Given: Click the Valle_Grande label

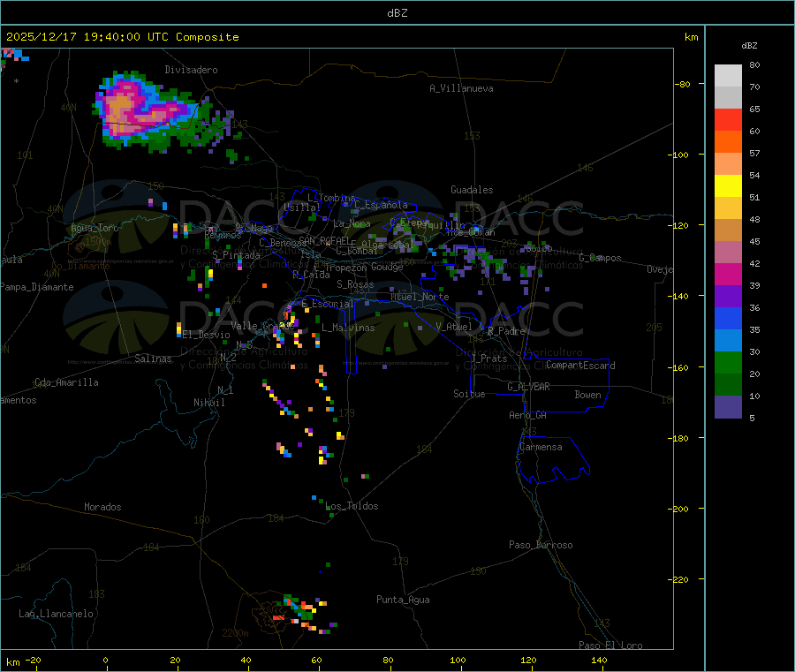Looking at the screenshot, I should pyautogui.click(x=262, y=325).
